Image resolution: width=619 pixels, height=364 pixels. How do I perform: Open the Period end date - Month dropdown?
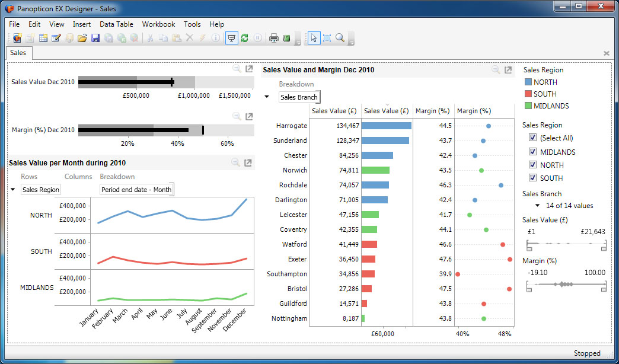tap(136, 190)
